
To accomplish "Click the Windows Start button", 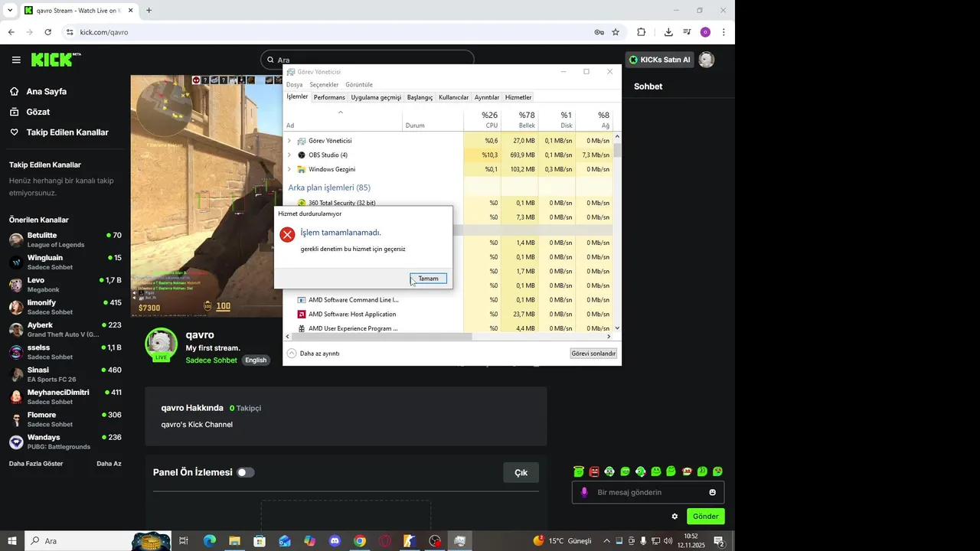I will click(x=11, y=541).
